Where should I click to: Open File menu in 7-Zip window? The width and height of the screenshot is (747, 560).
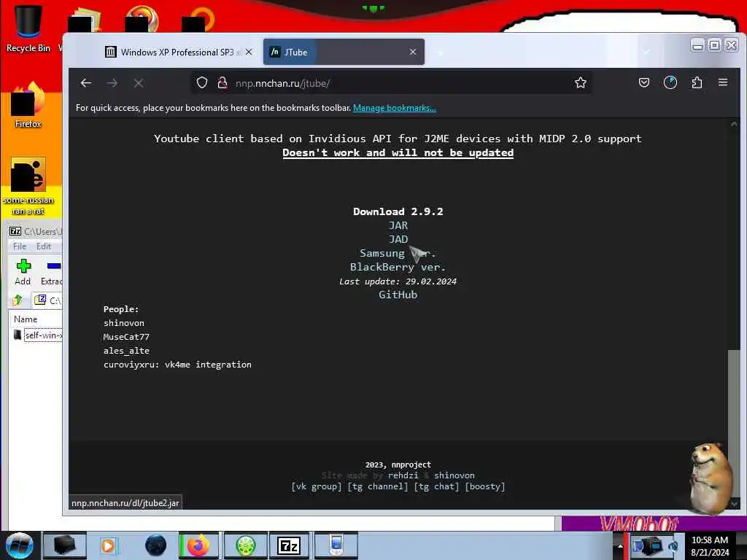pos(20,246)
